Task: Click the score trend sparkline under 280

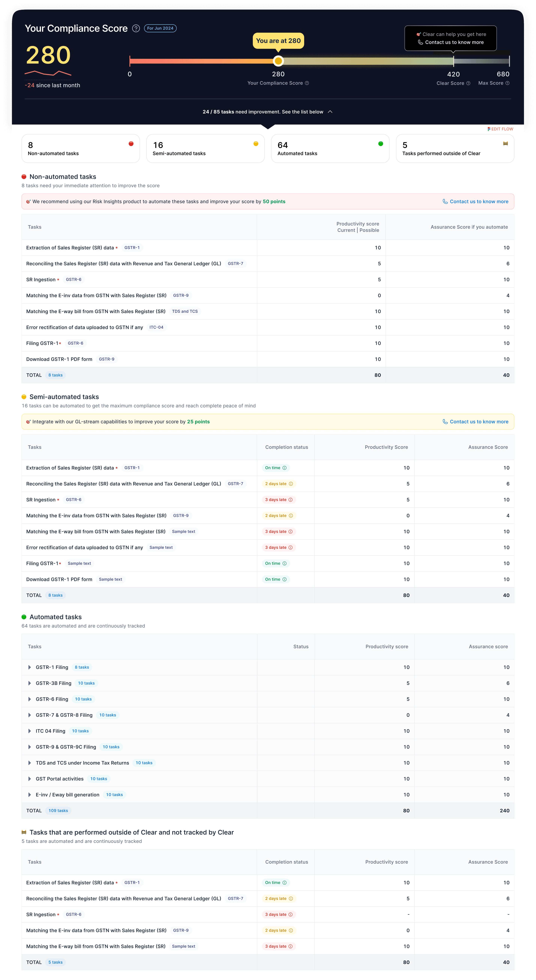Action: pyautogui.click(x=48, y=73)
